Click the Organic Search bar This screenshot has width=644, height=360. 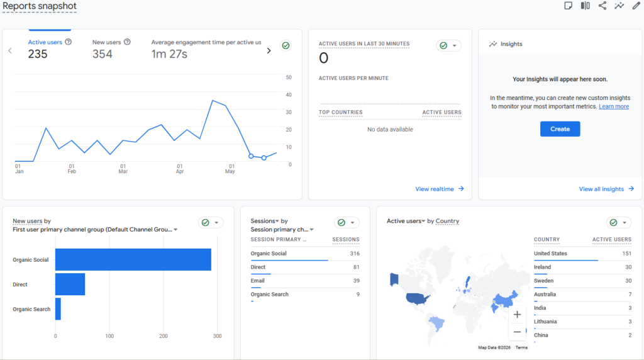58,308
